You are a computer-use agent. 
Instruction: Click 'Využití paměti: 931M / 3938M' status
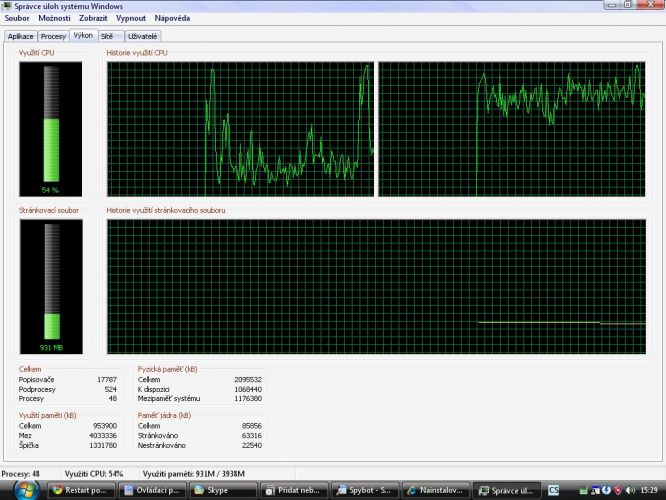194,474
